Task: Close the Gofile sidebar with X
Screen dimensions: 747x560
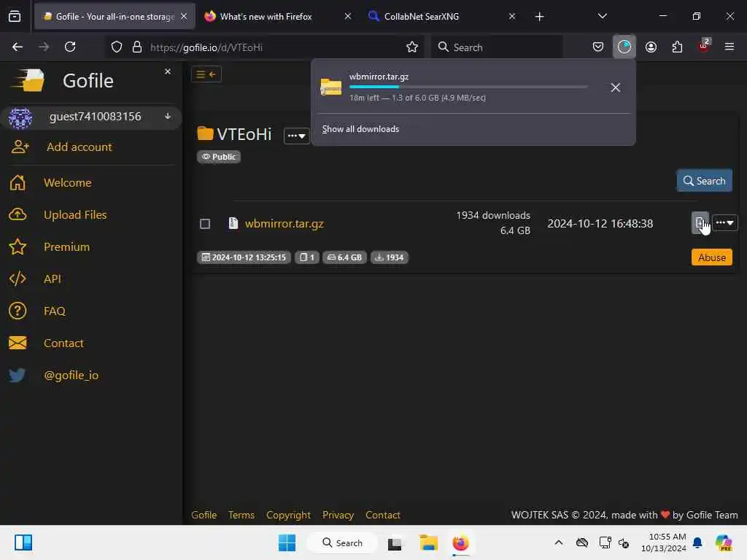Action: pyautogui.click(x=168, y=71)
